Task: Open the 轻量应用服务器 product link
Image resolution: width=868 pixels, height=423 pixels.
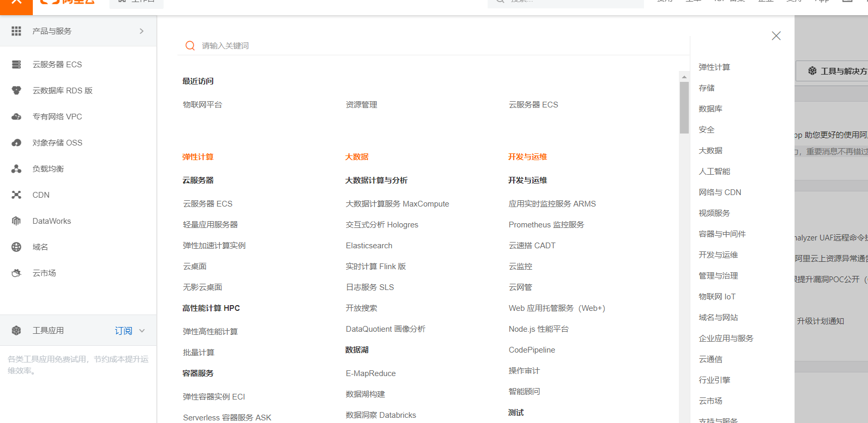Action: click(210, 225)
